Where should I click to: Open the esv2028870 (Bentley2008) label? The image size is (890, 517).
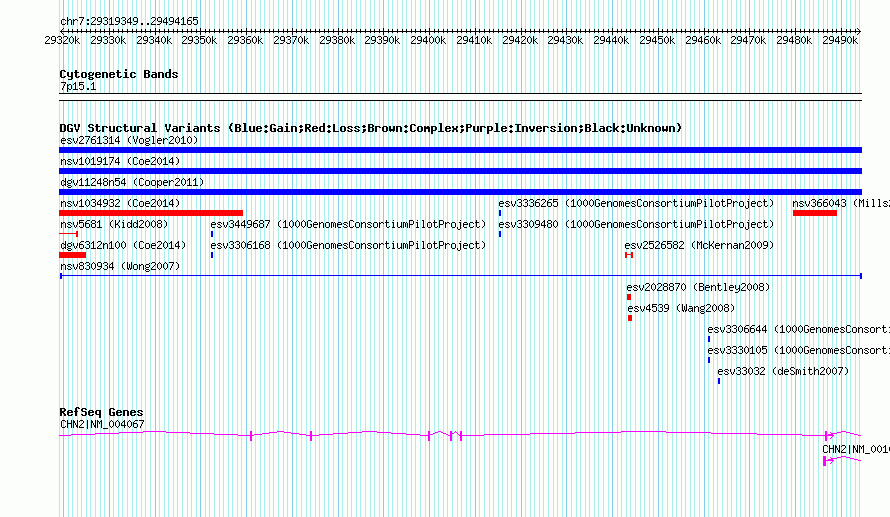point(698,287)
